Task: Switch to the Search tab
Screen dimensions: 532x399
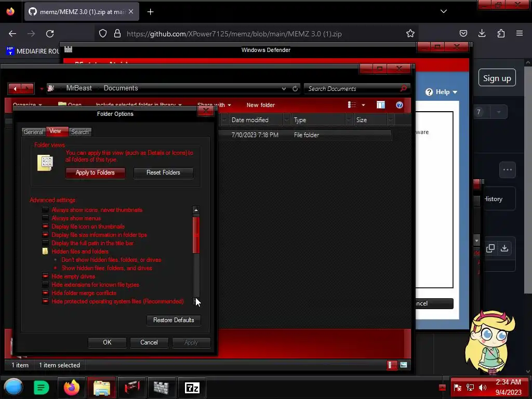Action: tap(80, 132)
